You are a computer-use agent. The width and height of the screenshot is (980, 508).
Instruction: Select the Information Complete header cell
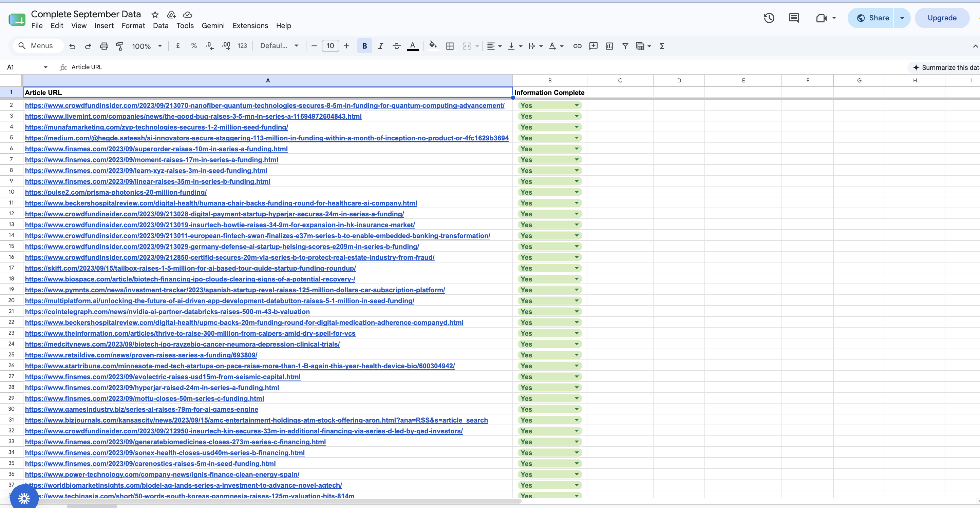(549, 92)
